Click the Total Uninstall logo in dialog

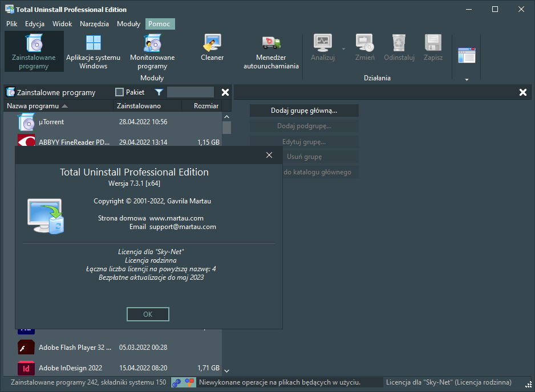click(46, 216)
